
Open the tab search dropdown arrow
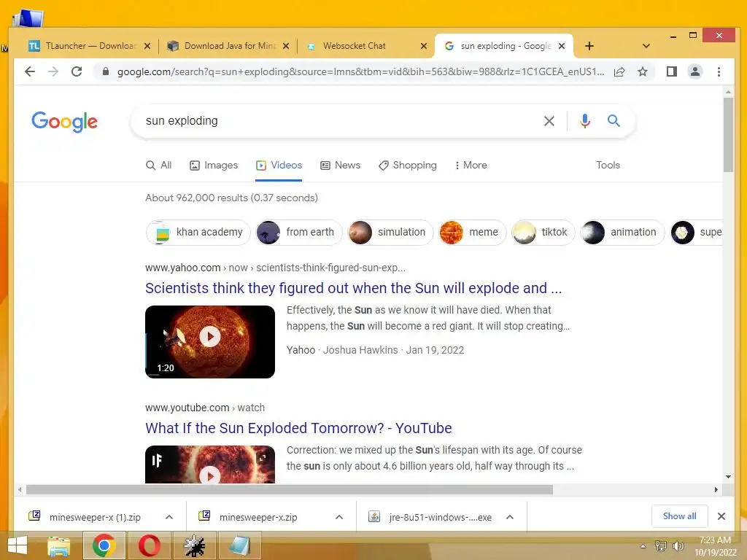tap(646, 46)
